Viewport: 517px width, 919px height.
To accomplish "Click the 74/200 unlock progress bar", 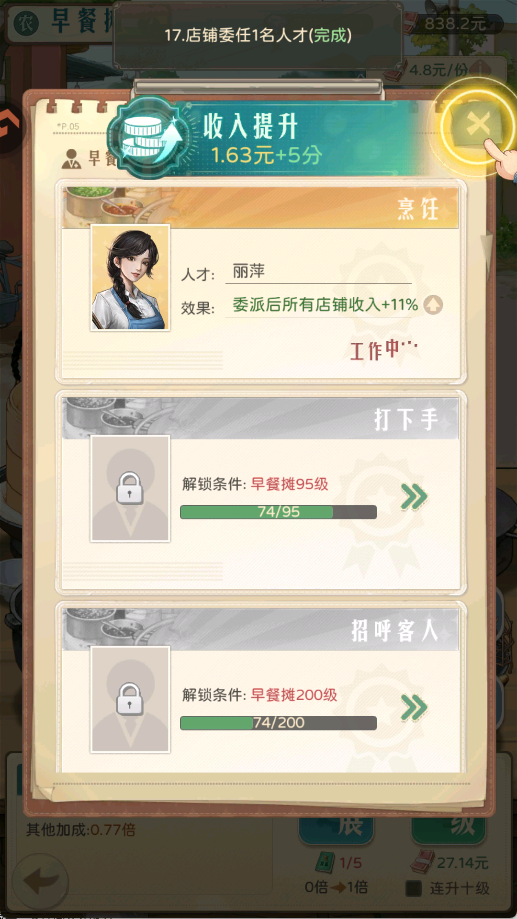I will tap(278, 723).
